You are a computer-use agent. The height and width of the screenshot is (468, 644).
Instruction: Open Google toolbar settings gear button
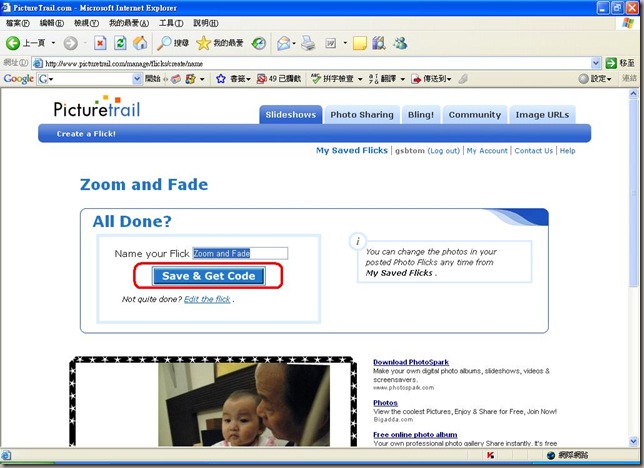[x=595, y=78]
